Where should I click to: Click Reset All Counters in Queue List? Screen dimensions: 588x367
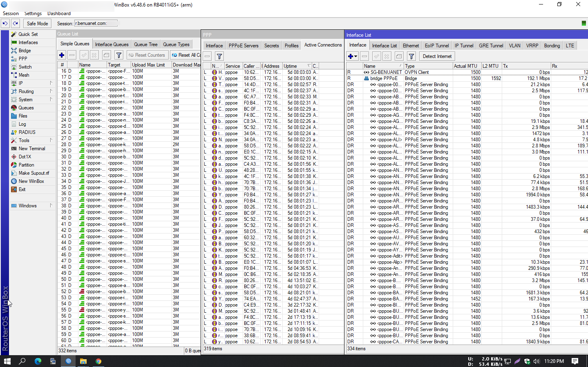click(186, 55)
